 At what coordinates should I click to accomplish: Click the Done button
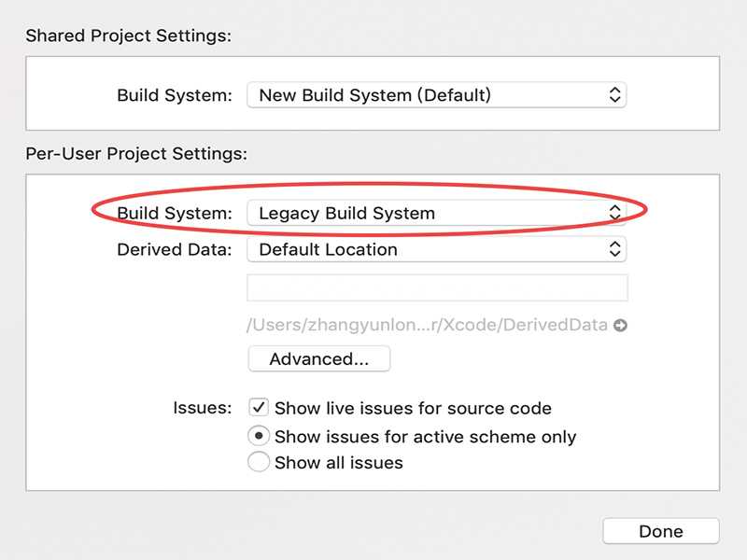(661, 531)
